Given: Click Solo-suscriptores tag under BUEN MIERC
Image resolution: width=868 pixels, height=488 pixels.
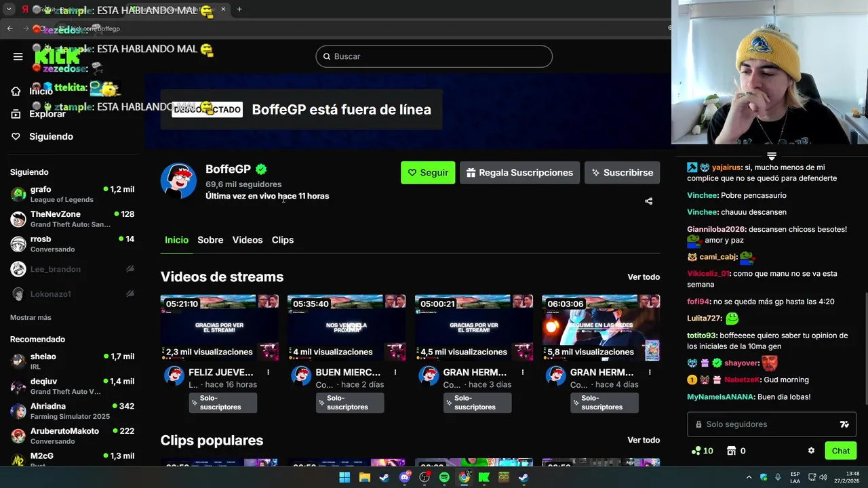Looking at the screenshot, I should [350, 403].
